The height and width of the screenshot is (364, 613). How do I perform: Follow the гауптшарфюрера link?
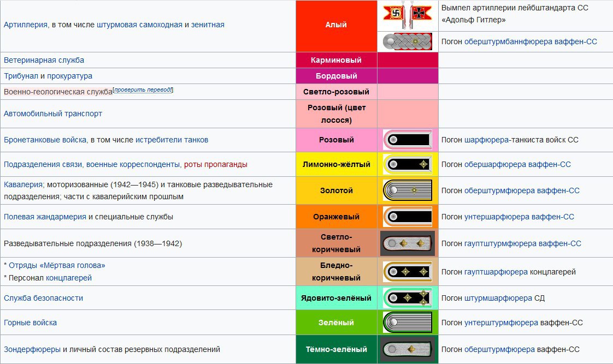tap(496, 272)
